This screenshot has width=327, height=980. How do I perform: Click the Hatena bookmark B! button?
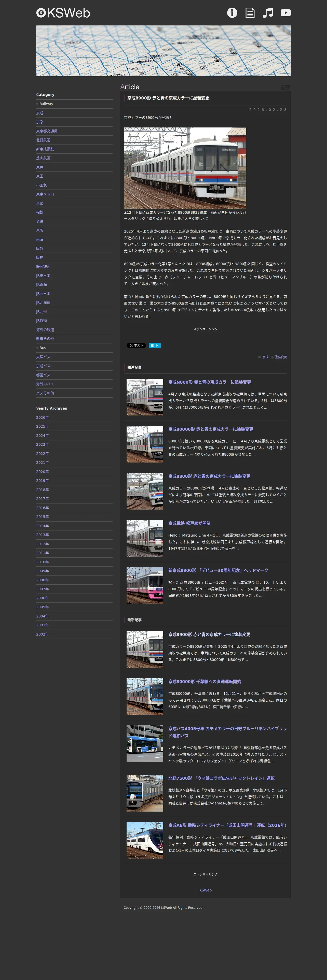pyautogui.click(x=155, y=345)
